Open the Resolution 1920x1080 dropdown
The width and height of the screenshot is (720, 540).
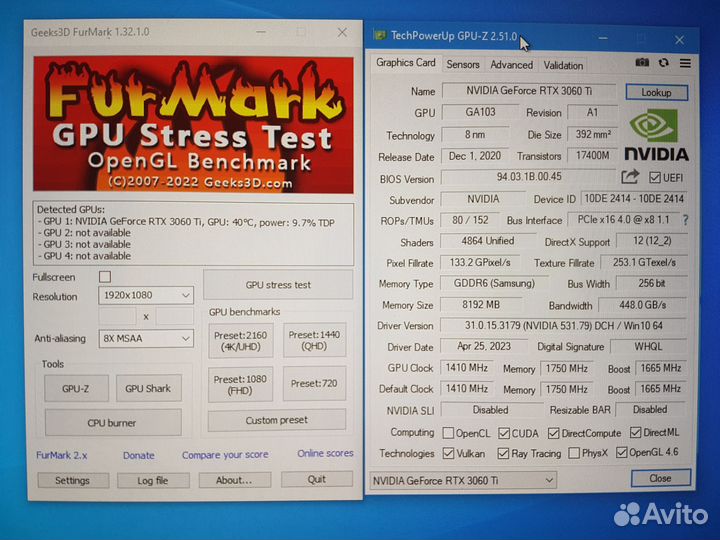click(146, 296)
